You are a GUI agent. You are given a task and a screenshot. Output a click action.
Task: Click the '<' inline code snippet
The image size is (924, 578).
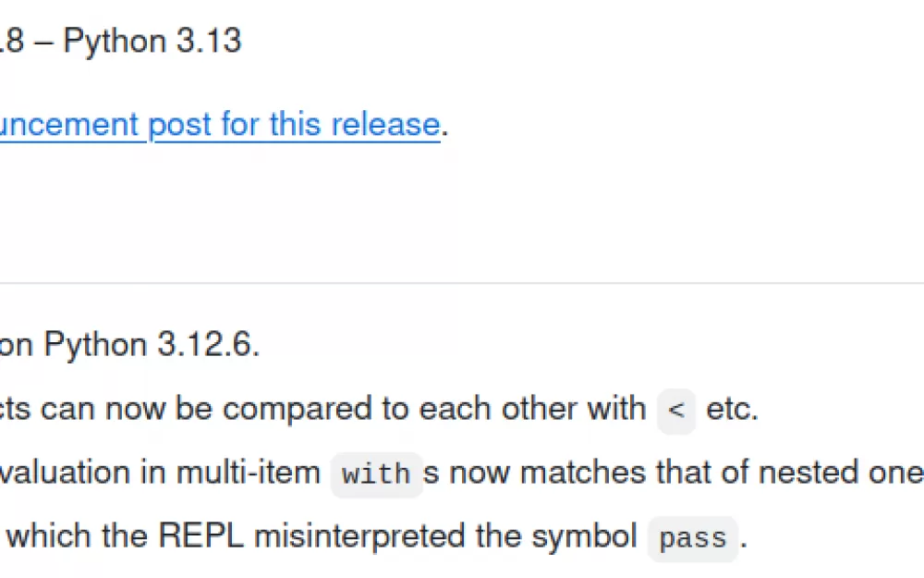[676, 410]
